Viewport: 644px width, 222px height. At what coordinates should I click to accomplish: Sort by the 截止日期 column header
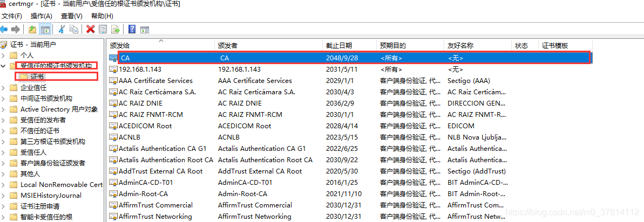[x=349, y=45]
